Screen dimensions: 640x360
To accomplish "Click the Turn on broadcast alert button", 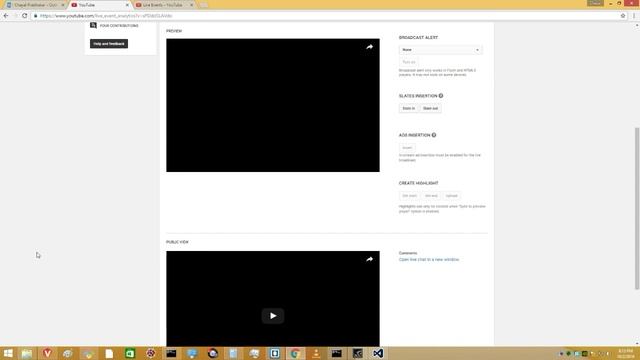I will point(409,62).
